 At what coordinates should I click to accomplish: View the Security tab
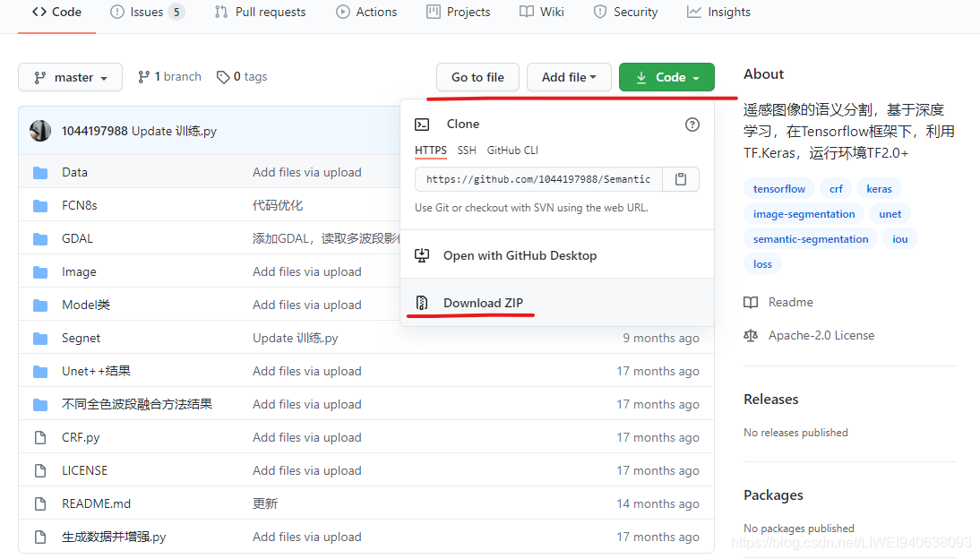coord(625,12)
